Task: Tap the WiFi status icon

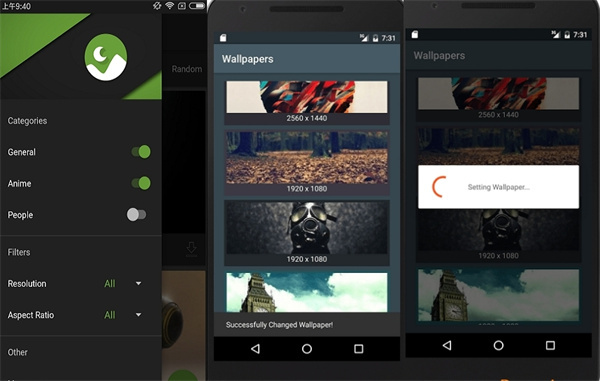Action: coord(170,5)
